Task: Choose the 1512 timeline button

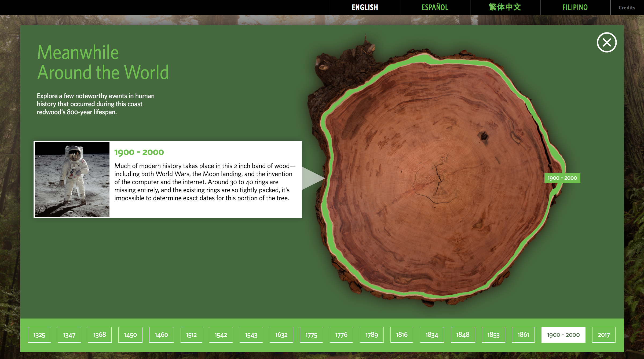Action: point(191,335)
